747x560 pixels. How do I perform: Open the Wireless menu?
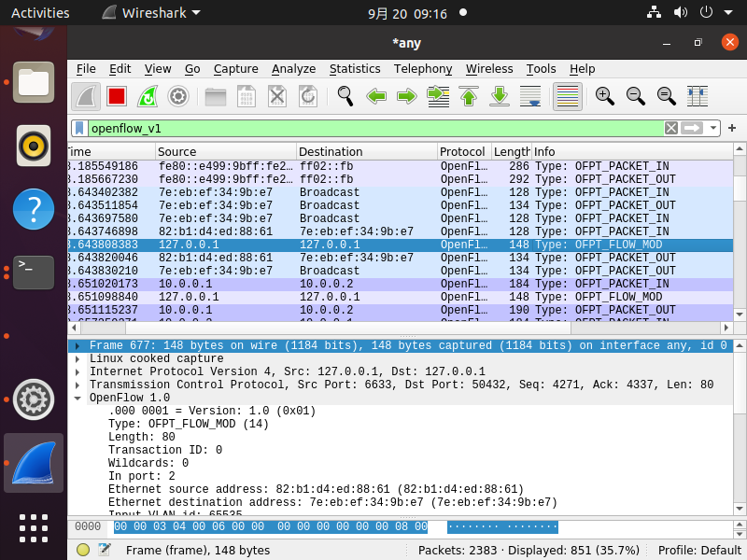489,69
